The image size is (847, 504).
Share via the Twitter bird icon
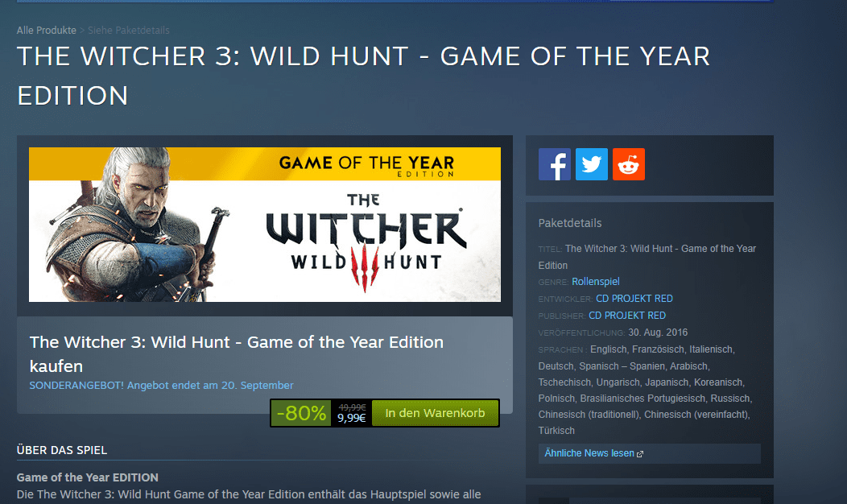pos(592,164)
